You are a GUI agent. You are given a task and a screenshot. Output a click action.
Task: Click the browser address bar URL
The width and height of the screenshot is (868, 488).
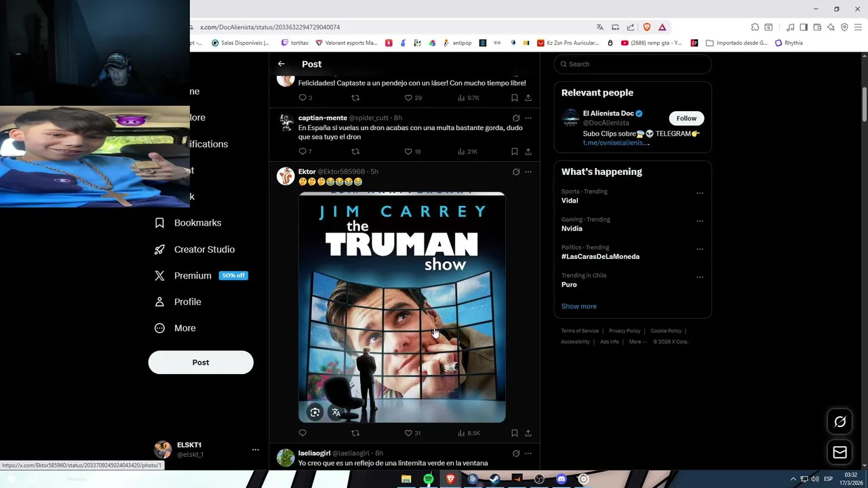click(270, 27)
